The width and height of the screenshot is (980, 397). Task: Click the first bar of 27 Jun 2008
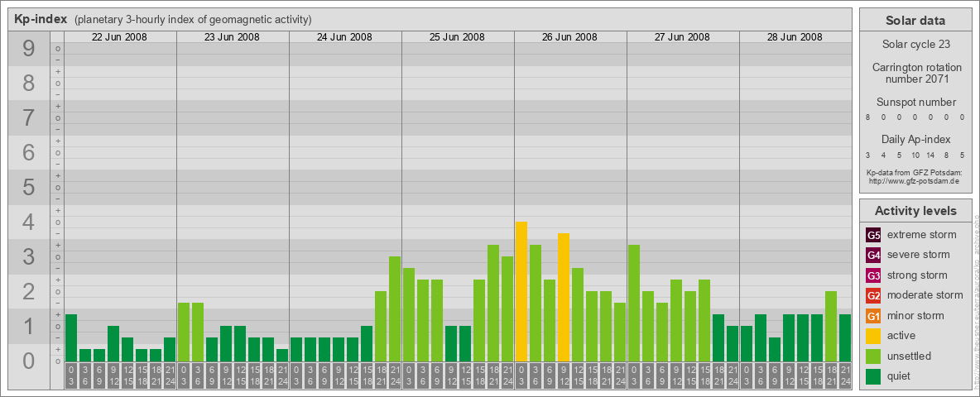(x=634, y=303)
